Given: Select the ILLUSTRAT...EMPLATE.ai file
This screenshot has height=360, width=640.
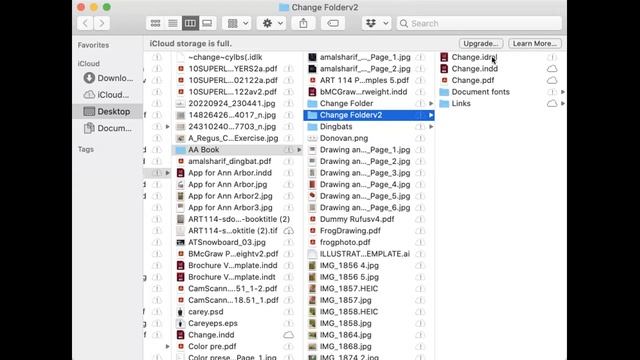Looking at the screenshot, I should (x=364, y=254).
